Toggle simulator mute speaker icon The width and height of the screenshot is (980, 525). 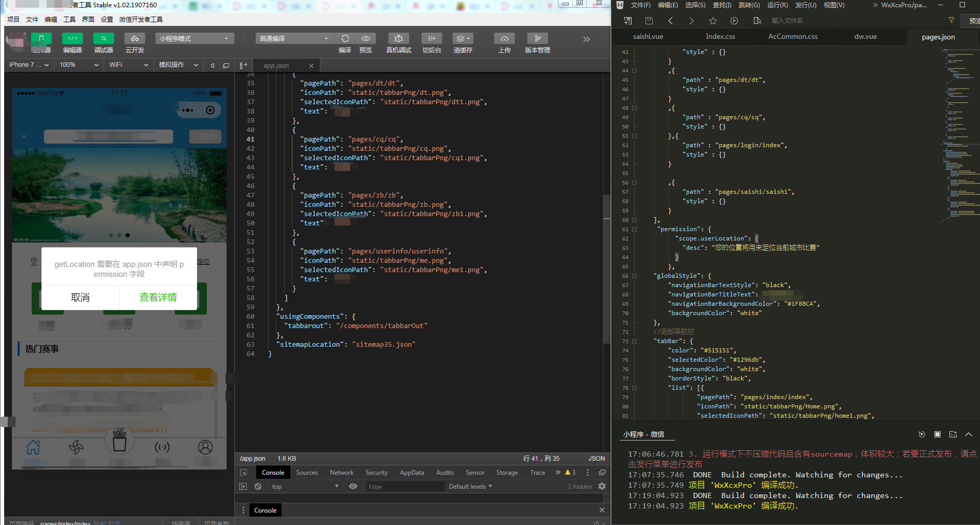213,65
